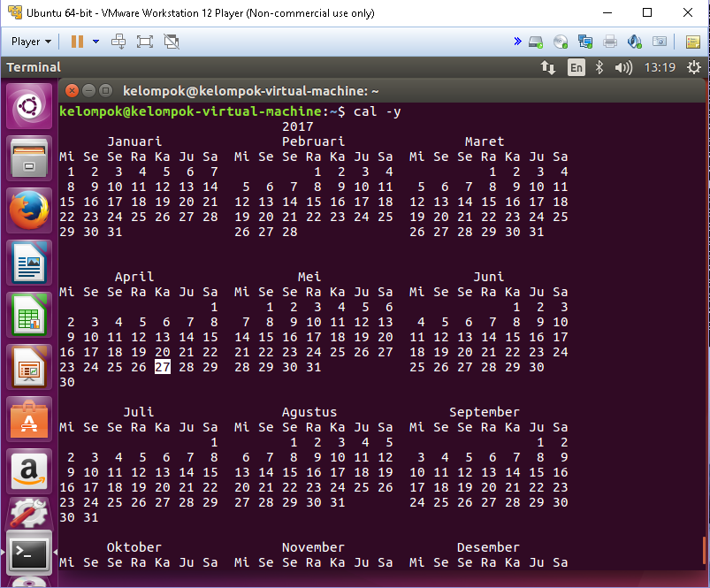Click the Juli month heading
This screenshot has height=588, width=710.
(x=139, y=412)
